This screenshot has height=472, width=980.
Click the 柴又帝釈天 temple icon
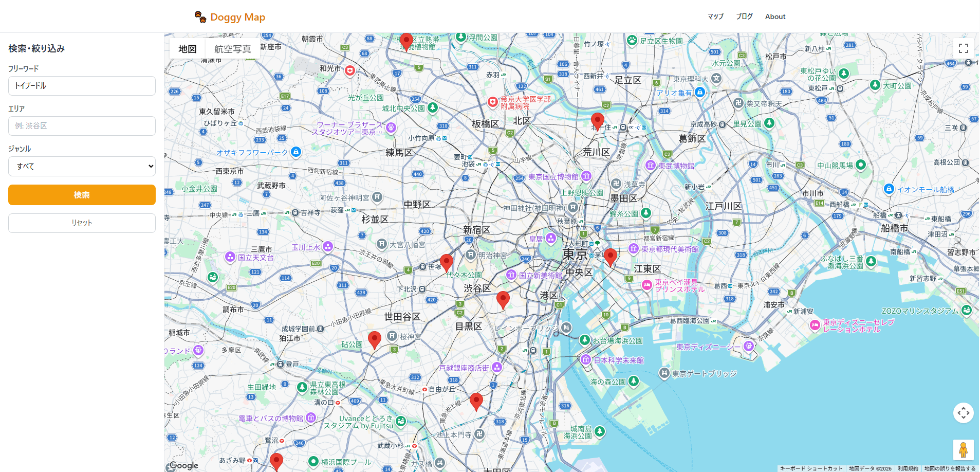738,103
